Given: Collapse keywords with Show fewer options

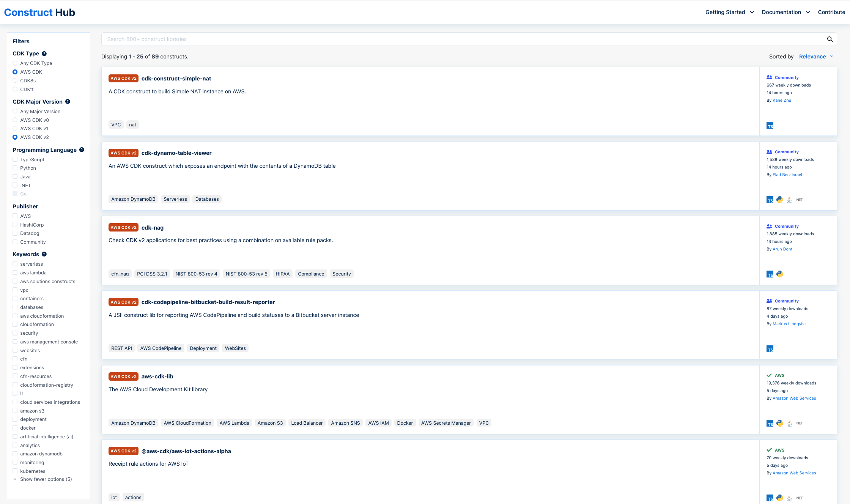Looking at the screenshot, I should pos(46,479).
